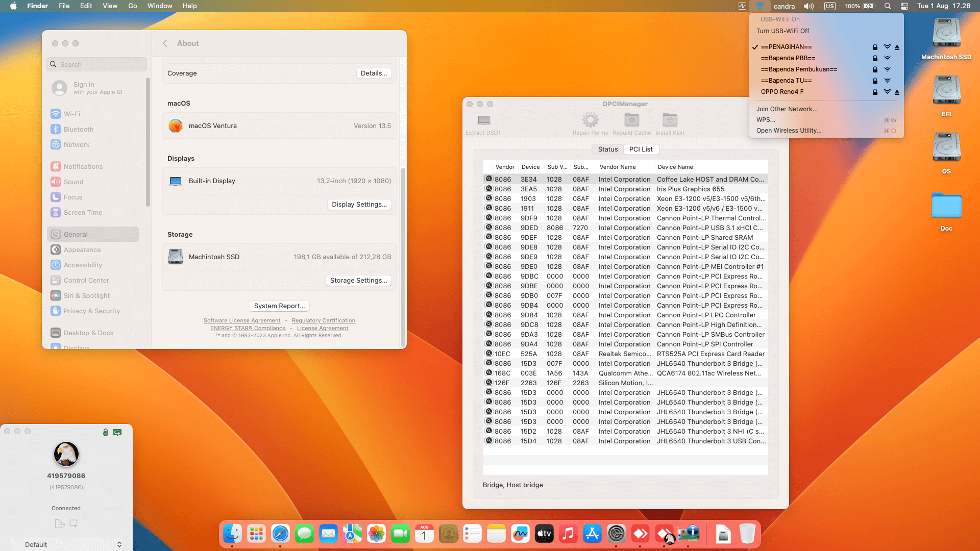
Task: Open Software License Agreement link
Action: [242, 320]
